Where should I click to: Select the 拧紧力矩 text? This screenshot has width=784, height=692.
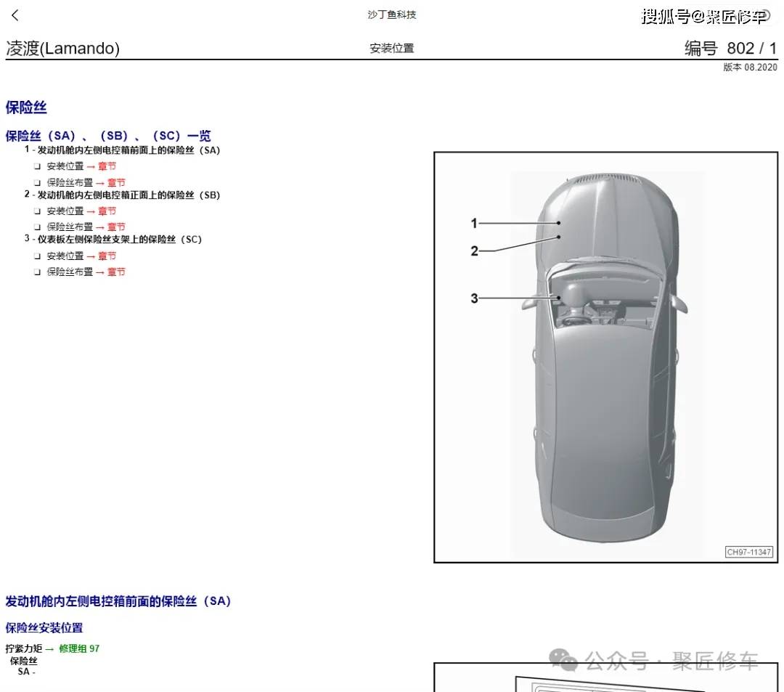tap(24, 648)
